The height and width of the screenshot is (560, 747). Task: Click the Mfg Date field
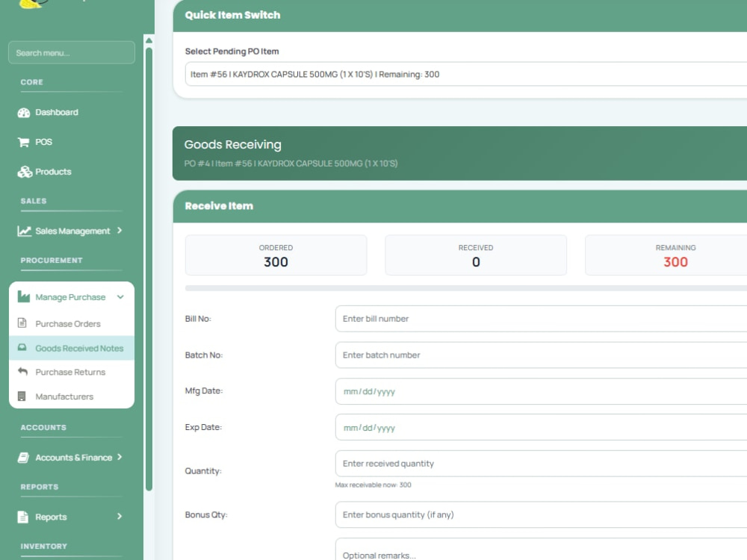[x=541, y=391]
